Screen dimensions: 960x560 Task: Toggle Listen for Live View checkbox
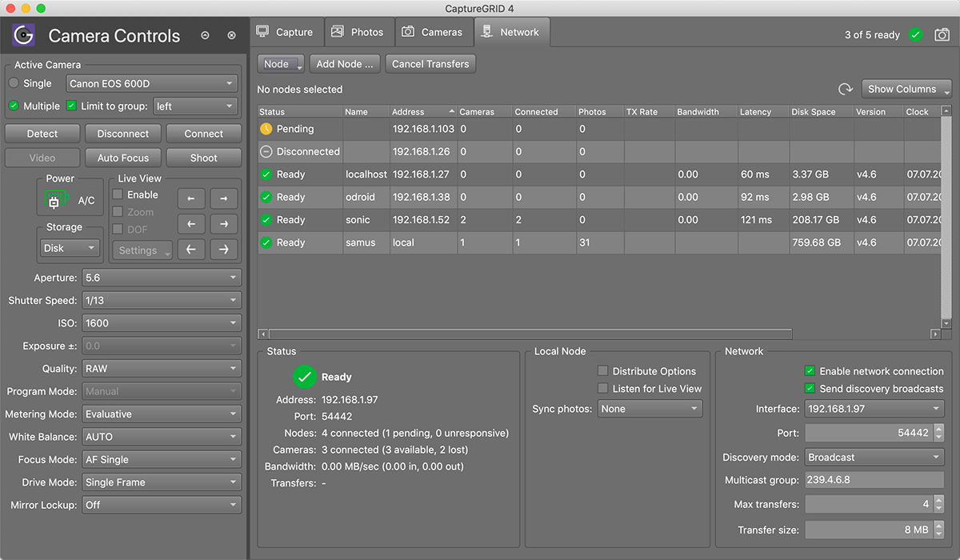[x=603, y=389]
